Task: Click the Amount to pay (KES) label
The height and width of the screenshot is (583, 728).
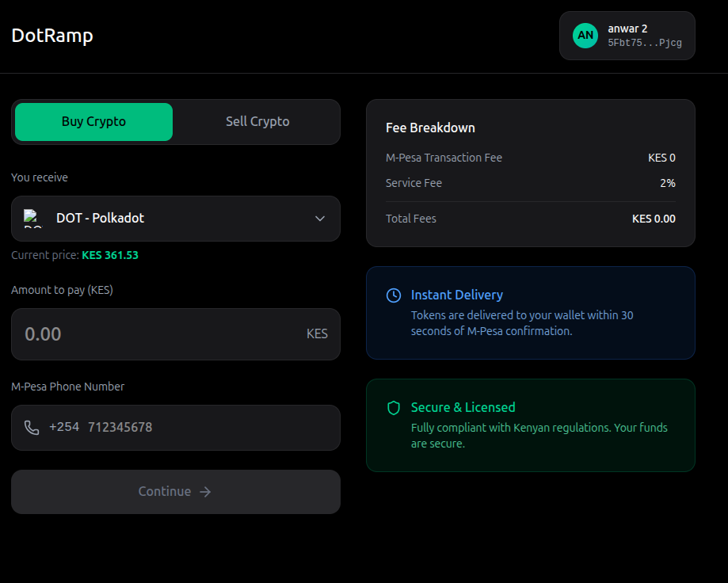Action: 63,290
